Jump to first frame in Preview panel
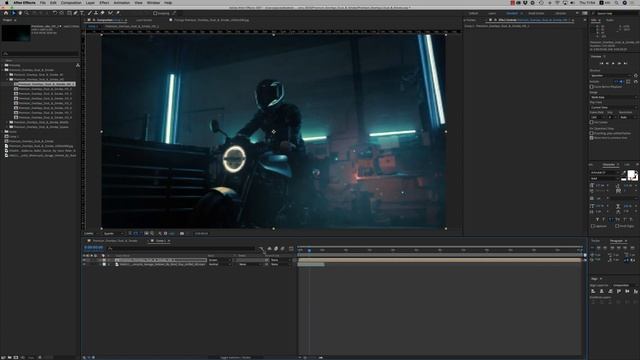The width and height of the screenshot is (640, 360). pyautogui.click(x=601, y=63)
